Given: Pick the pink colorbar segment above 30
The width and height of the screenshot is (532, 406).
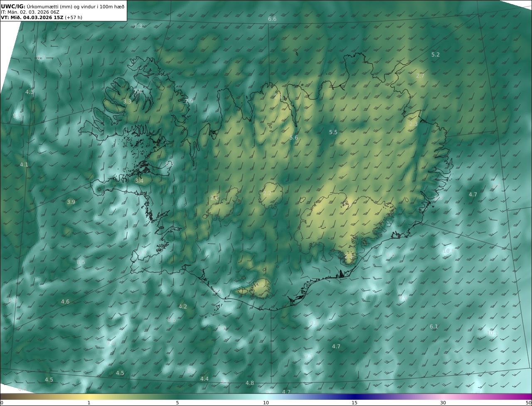Looking at the screenshot, I should (443, 396).
